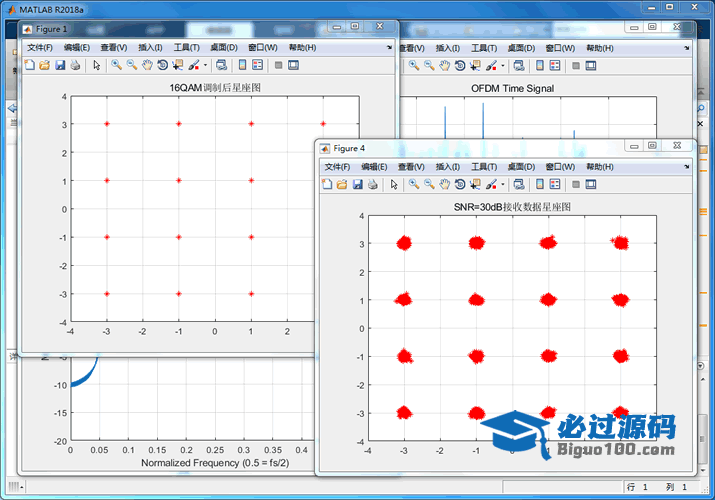Toggle Insert Legend in Figure 4 toolbar
The image size is (715, 500).
point(554,184)
